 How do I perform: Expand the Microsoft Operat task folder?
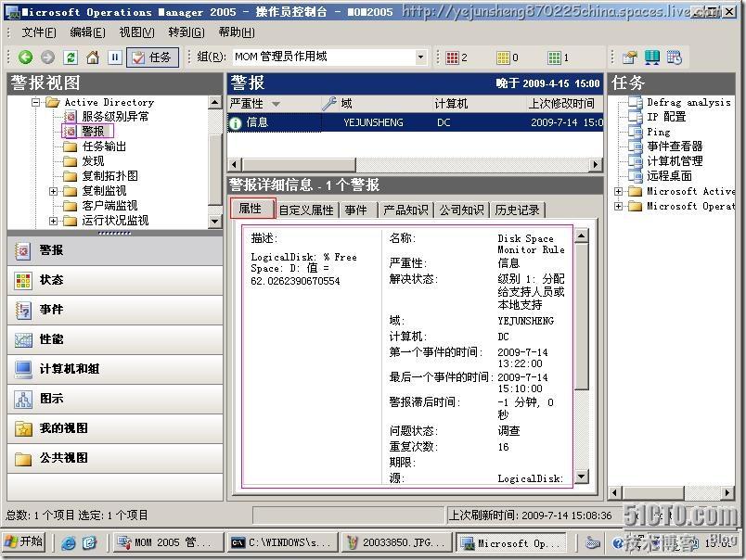click(x=618, y=207)
